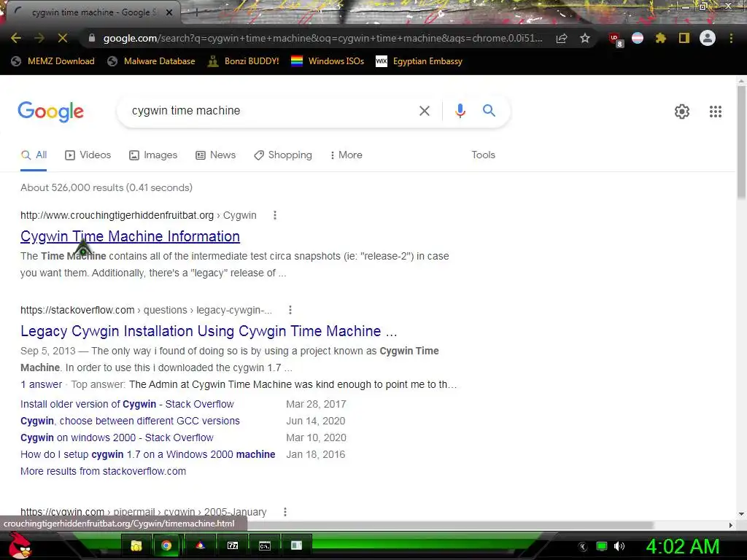Open options for the stackoverflow.com result
The width and height of the screenshot is (747, 560).
tap(290, 310)
